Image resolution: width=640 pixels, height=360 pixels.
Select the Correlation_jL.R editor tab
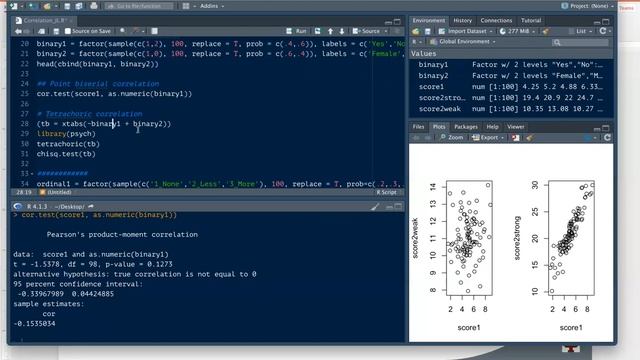44,20
